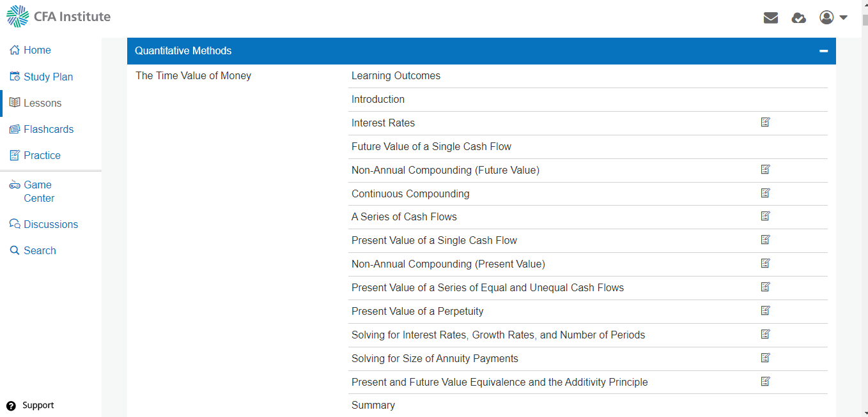This screenshot has width=868, height=417.
Task: Click the Search sidebar item
Action: point(40,250)
